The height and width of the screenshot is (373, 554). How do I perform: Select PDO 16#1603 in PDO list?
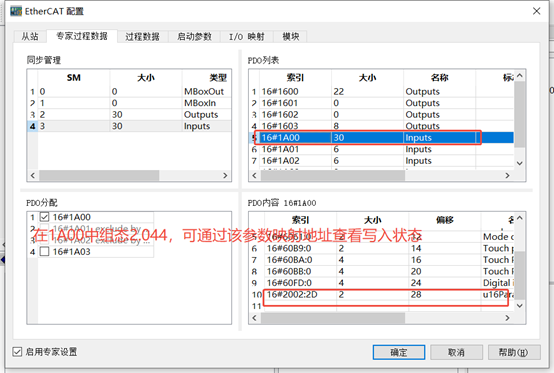tap(381, 126)
